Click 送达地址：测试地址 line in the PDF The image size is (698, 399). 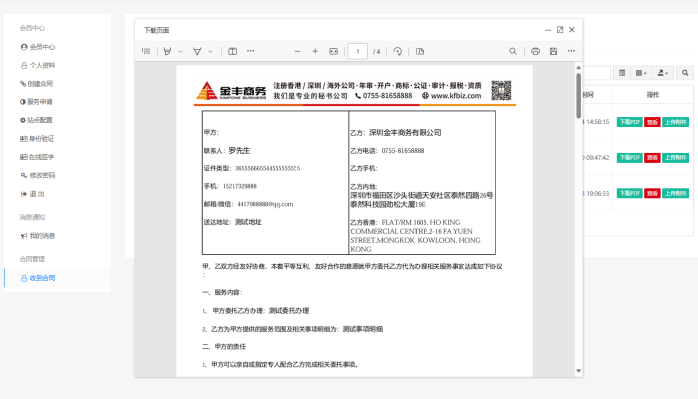click(x=233, y=222)
